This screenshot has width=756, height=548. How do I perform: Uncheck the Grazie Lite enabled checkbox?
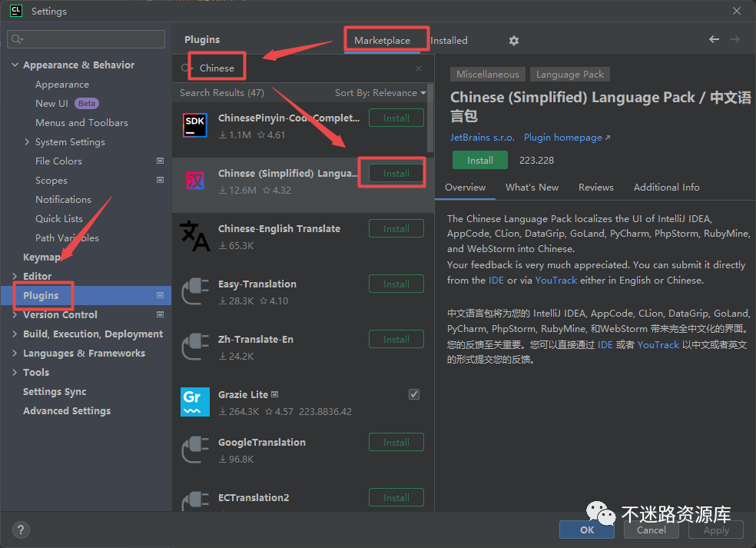pos(414,394)
